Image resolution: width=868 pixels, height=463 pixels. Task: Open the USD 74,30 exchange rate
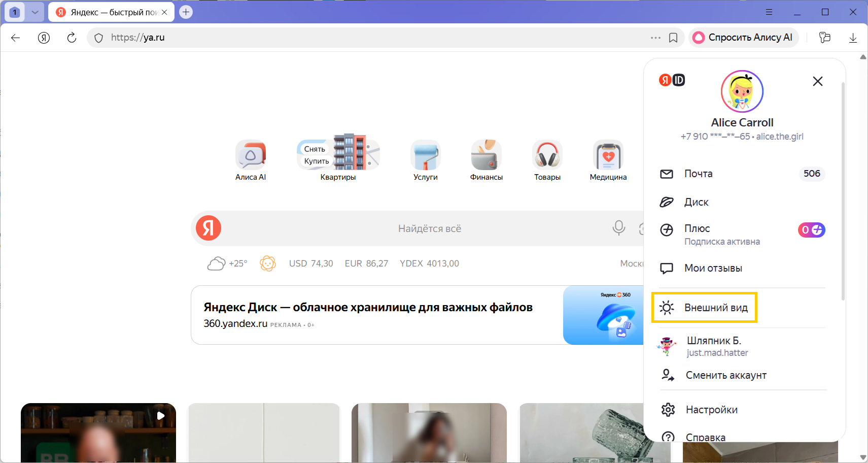click(x=311, y=263)
